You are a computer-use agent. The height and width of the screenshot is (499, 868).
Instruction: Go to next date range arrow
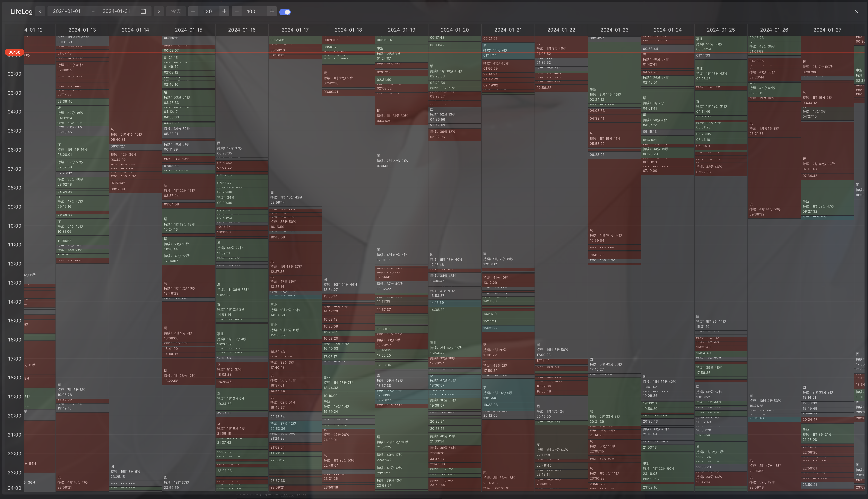click(x=158, y=11)
